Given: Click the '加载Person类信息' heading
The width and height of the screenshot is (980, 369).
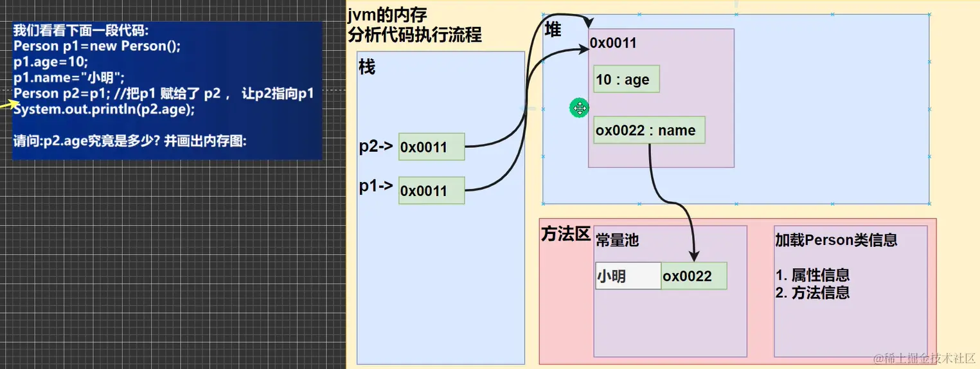Looking at the screenshot, I should (x=836, y=240).
